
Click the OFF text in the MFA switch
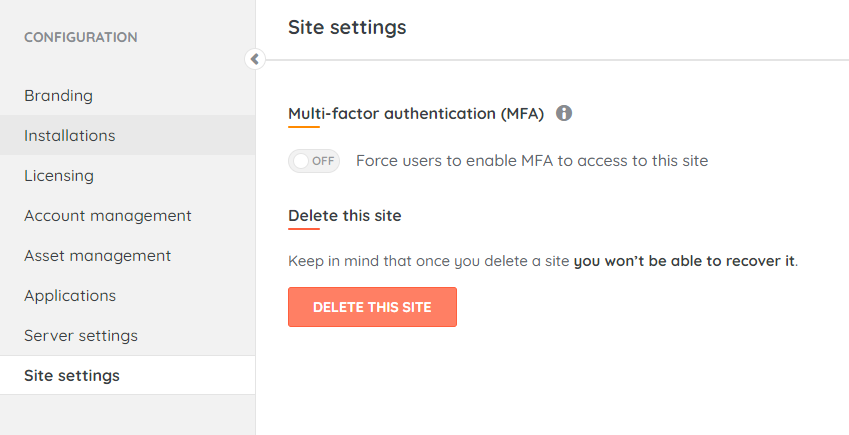click(x=322, y=161)
